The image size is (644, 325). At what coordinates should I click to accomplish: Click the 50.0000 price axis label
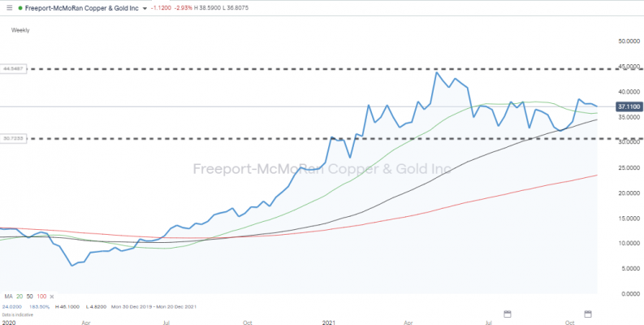tap(630, 41)
